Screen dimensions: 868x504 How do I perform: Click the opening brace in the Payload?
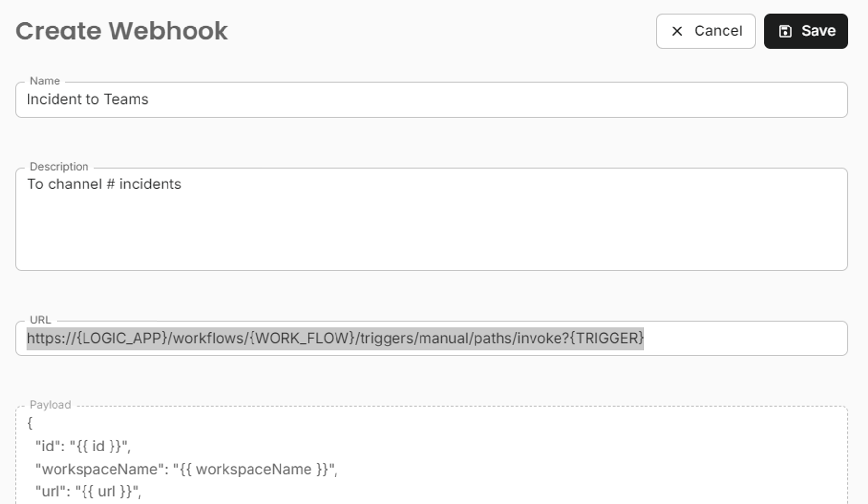[x=31, y=424]
